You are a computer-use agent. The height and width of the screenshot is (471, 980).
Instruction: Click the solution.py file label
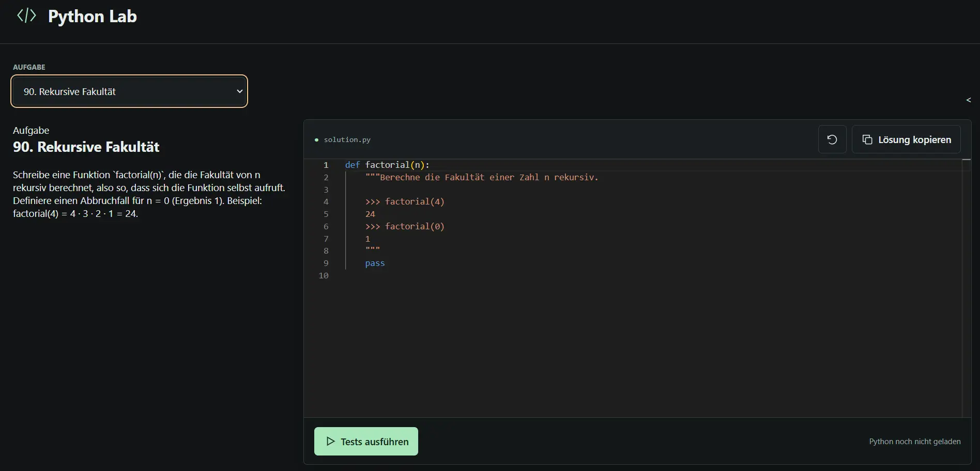[347, 139]
